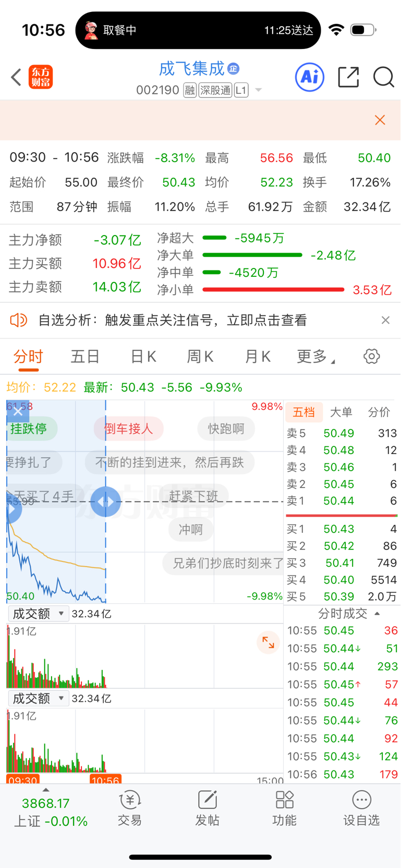Tap the 10:56 end time marker

pyautogui.click(x=105, y=780)
